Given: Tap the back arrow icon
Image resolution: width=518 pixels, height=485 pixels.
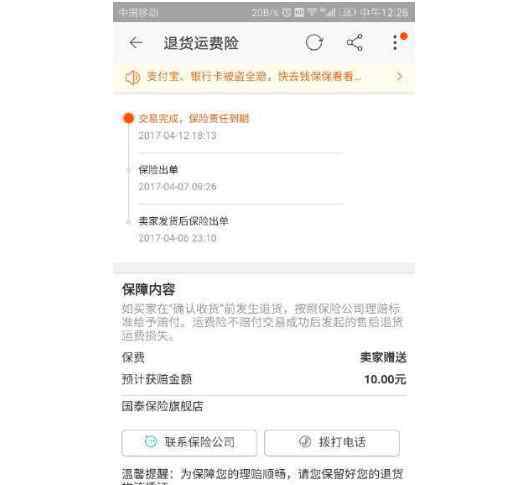Looking at the screenshot, I should (x=136, y=43).
